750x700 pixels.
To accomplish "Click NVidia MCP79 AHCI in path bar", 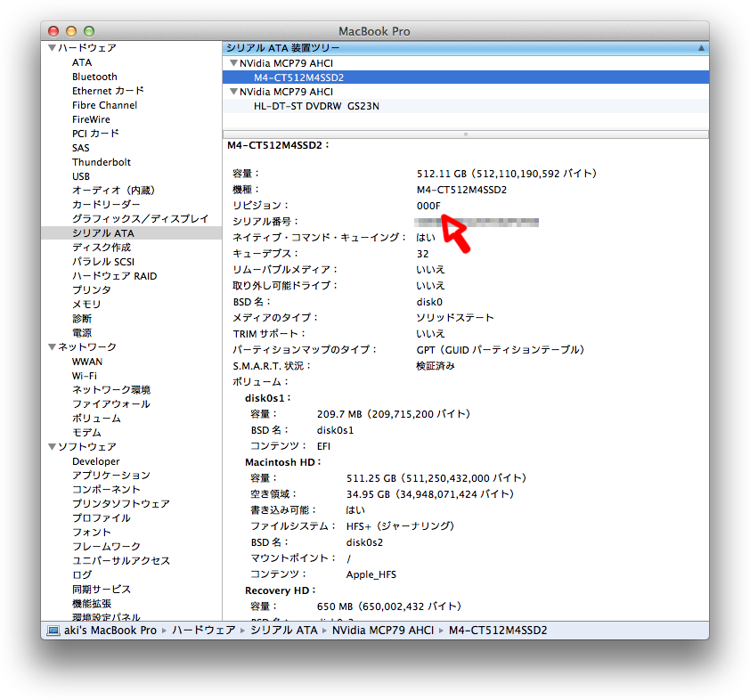I will 383,631.
